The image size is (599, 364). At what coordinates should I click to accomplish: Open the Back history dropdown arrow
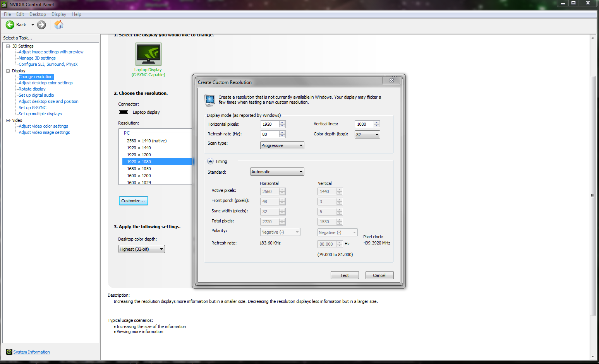pos(33,25)
